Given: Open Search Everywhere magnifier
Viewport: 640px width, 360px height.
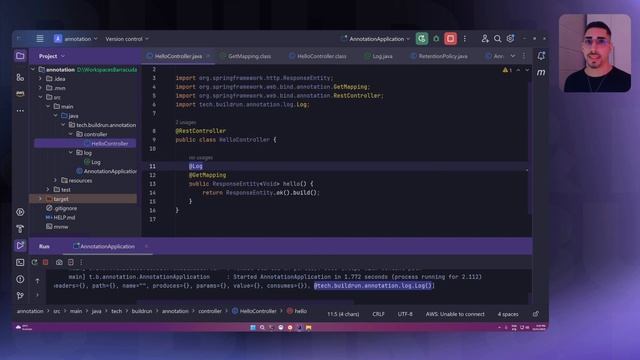Looking at the screenshot, I should click(x=498, y=39).
